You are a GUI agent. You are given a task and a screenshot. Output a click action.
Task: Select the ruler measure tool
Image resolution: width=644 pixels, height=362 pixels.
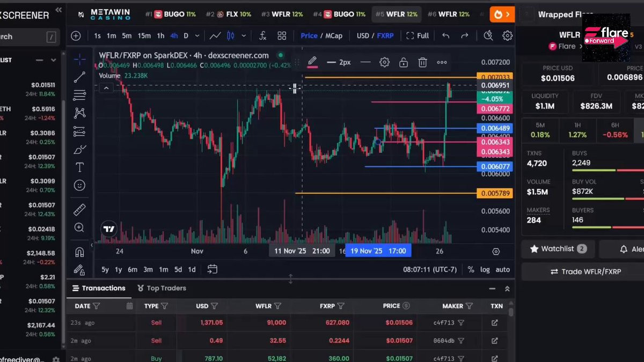[79, 209]
